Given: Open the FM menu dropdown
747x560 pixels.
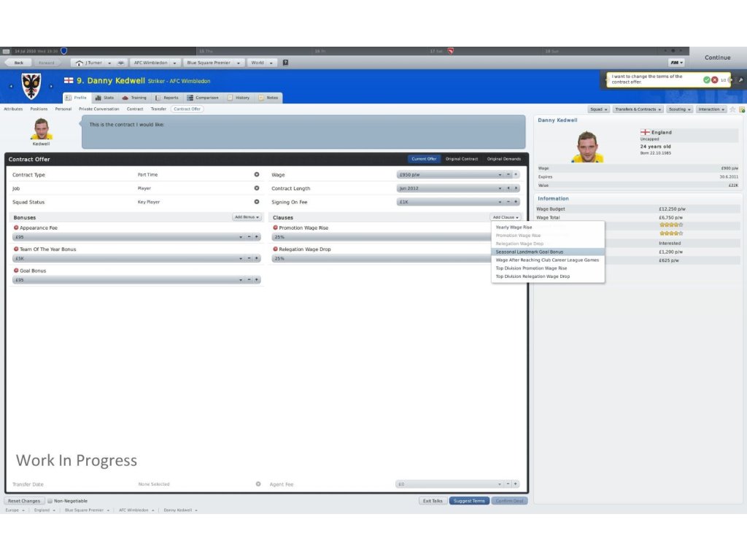Looking at the screenshot, I should point(676,63).
